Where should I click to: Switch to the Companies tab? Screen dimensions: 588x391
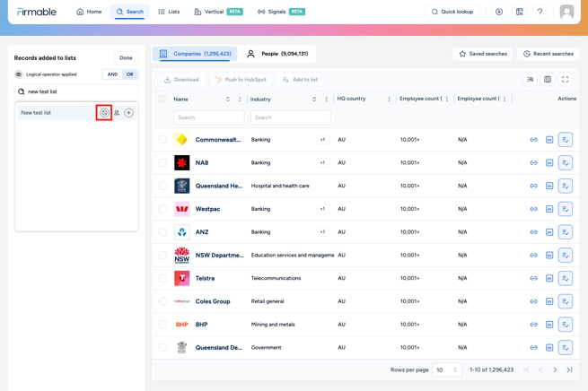click(195, 54)
